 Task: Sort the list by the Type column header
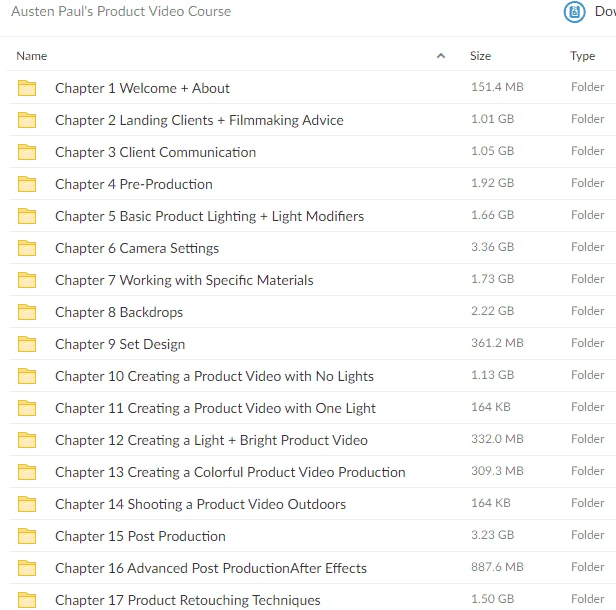coord(583,56)
